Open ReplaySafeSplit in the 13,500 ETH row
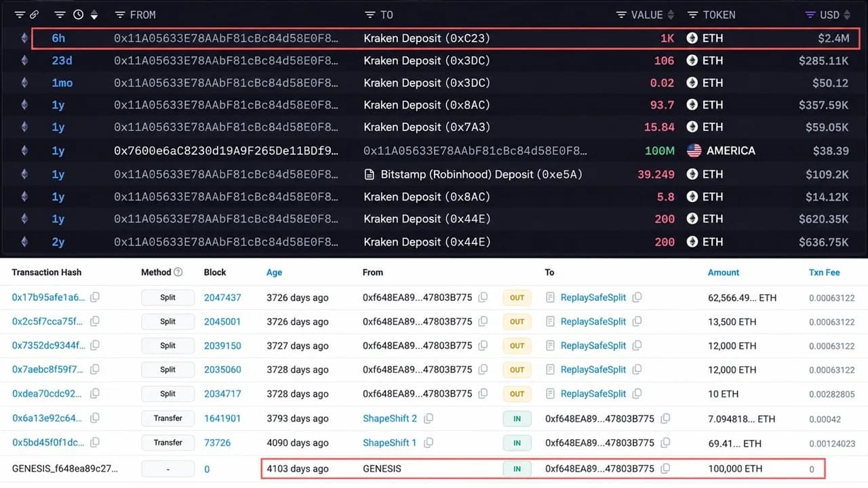The image size is (868, 488). [x=593, y=322]
